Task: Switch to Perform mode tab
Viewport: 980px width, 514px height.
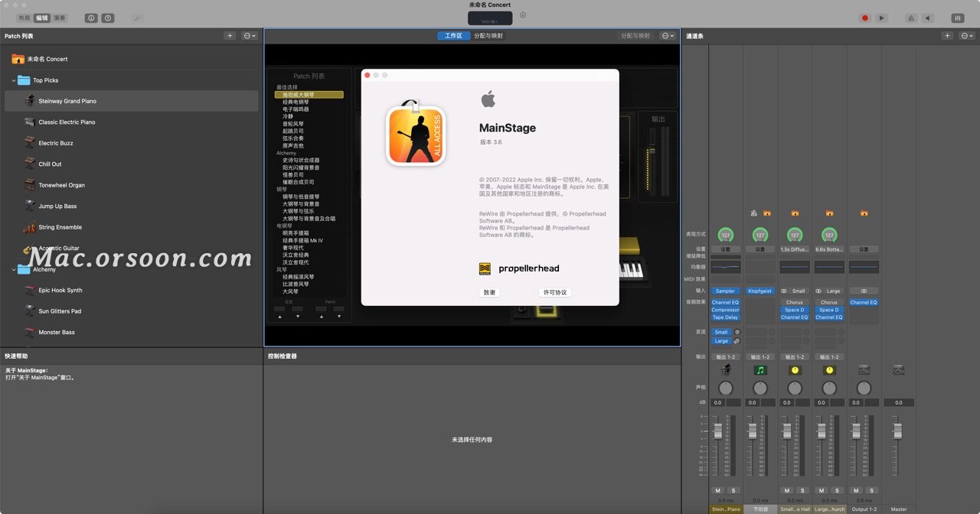Action: coord(59,18)
